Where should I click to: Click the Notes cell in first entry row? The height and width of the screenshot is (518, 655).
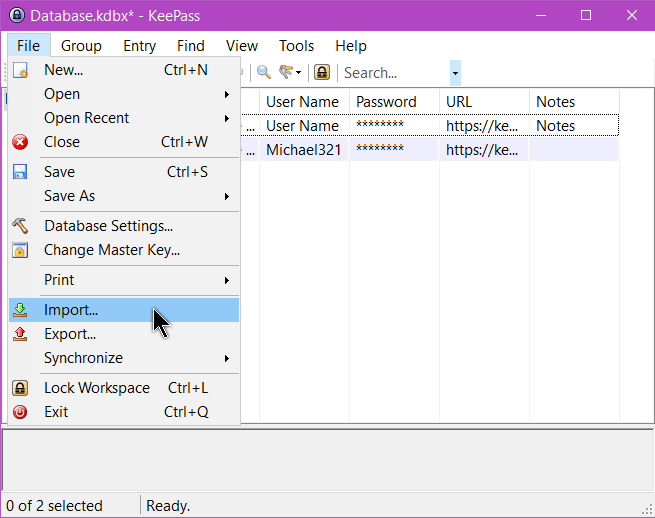click(x=574, y=126)
